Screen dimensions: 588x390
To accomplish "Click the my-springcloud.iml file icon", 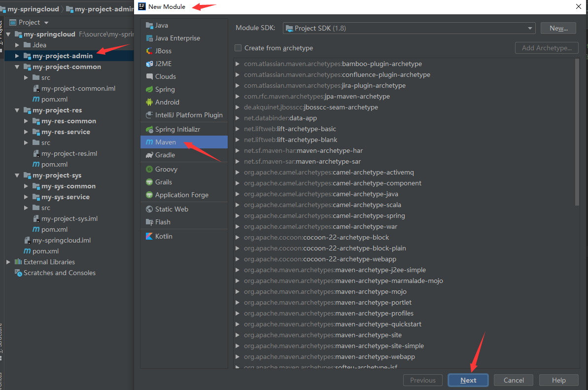I will tap(27, 241).
